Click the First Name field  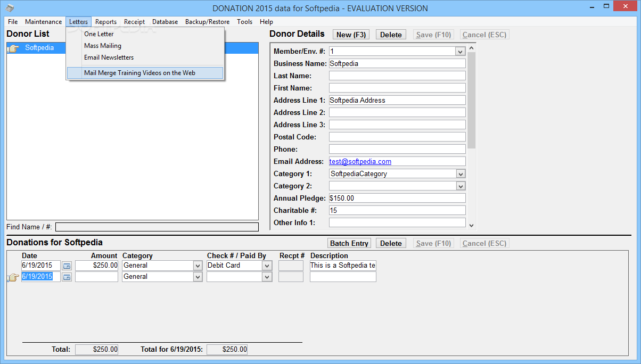[397, 88]
